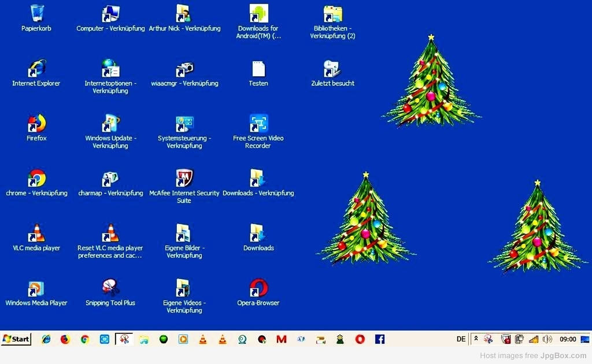Open the Start menu button
This screenshot has height=364, width=592.
click(x=16, y=339)
